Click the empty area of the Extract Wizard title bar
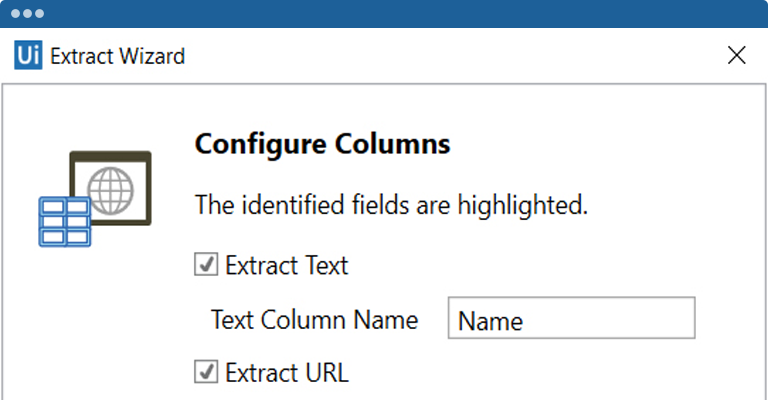The height and width of the screenshot is (400, 768). point(450,56)
